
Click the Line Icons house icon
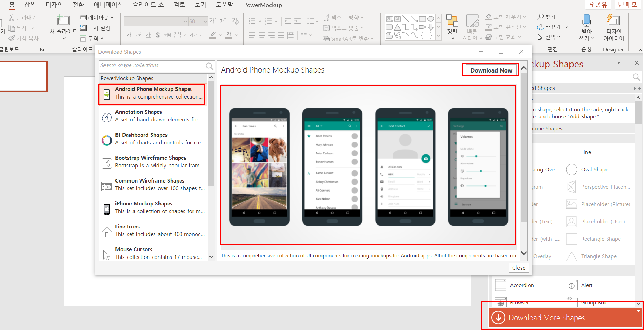pyautogui.click(x=107, y=232)
